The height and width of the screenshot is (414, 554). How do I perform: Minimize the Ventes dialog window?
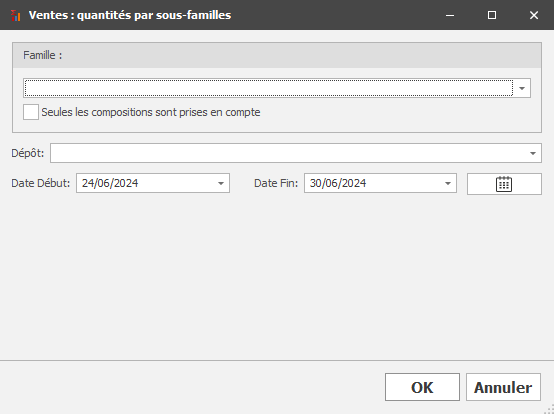(450, 15)
